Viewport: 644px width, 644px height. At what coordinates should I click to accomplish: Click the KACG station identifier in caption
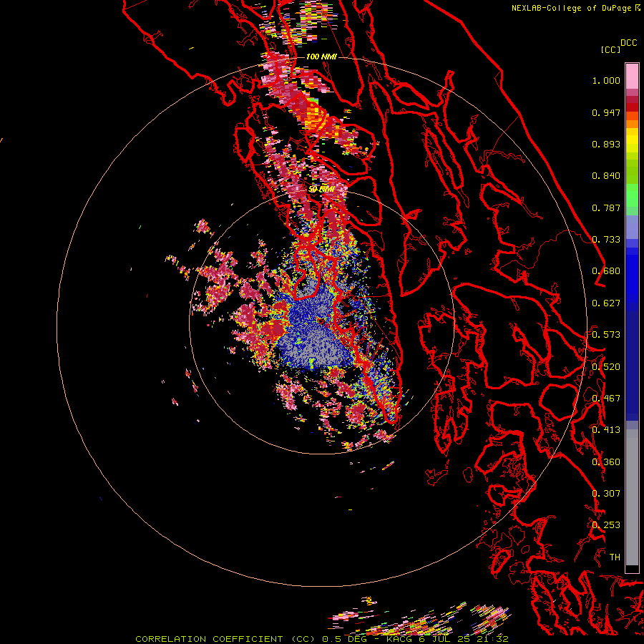pos(399,639)
